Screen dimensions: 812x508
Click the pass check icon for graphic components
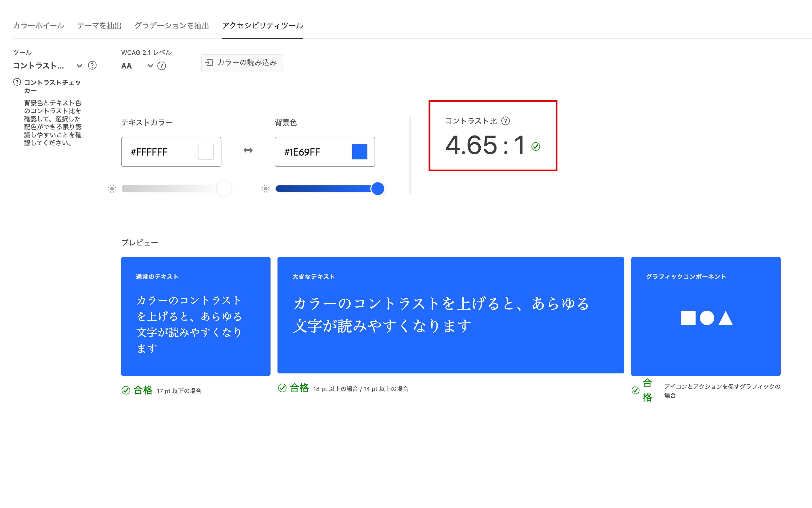point(635,390)
